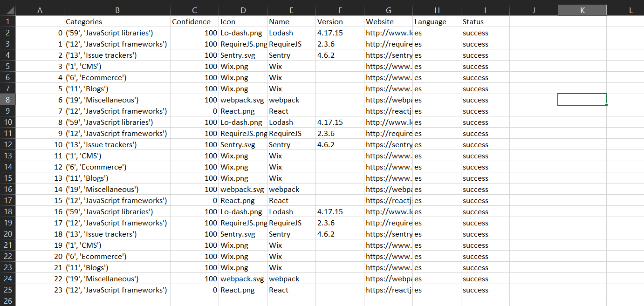Viewport: 644px width, 306px height.
Task: Select the 'Website' header cell
Action: [388, 21]
